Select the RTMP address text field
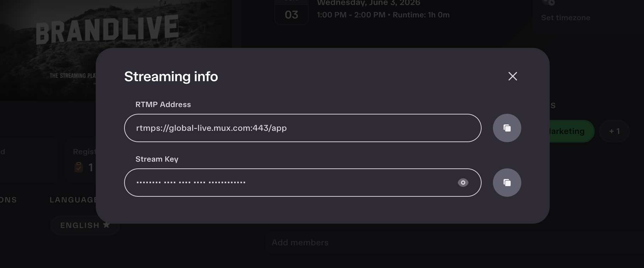 click(x=302, y=128)
